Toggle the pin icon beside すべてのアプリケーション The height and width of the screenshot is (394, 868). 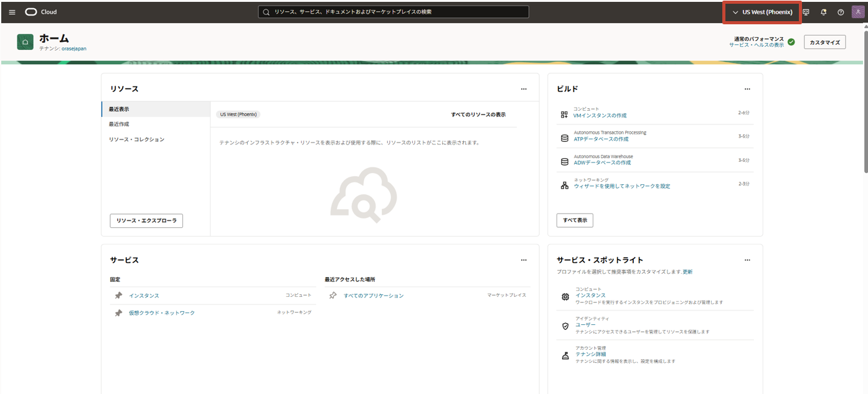pos(333,296)
